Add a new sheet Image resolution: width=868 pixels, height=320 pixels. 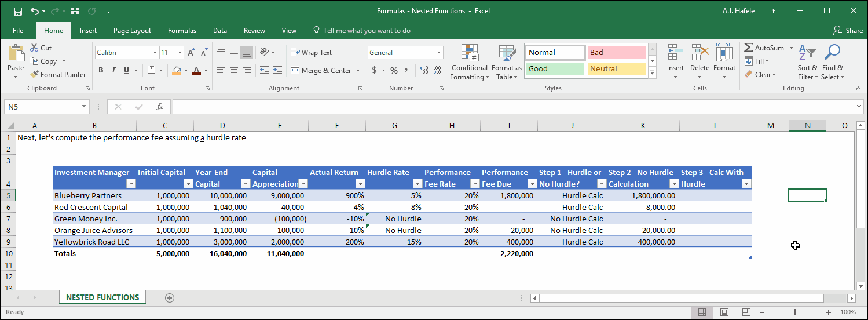point(169,297)
